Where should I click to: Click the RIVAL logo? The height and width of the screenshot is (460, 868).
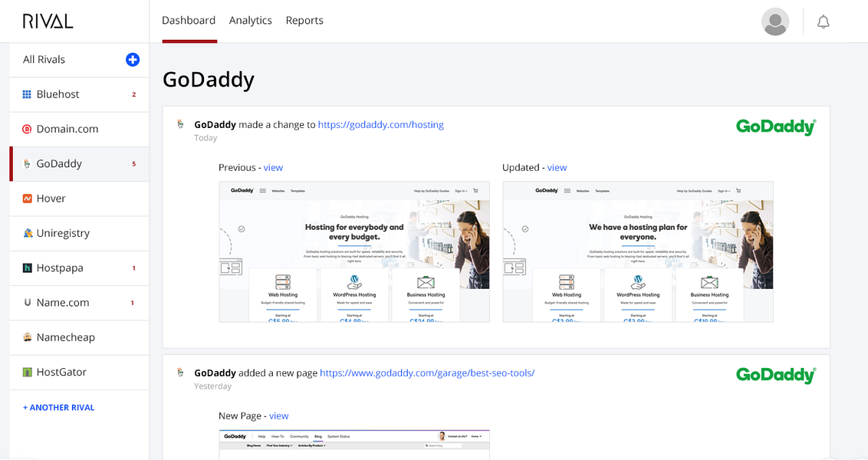[x=48, y=21]
